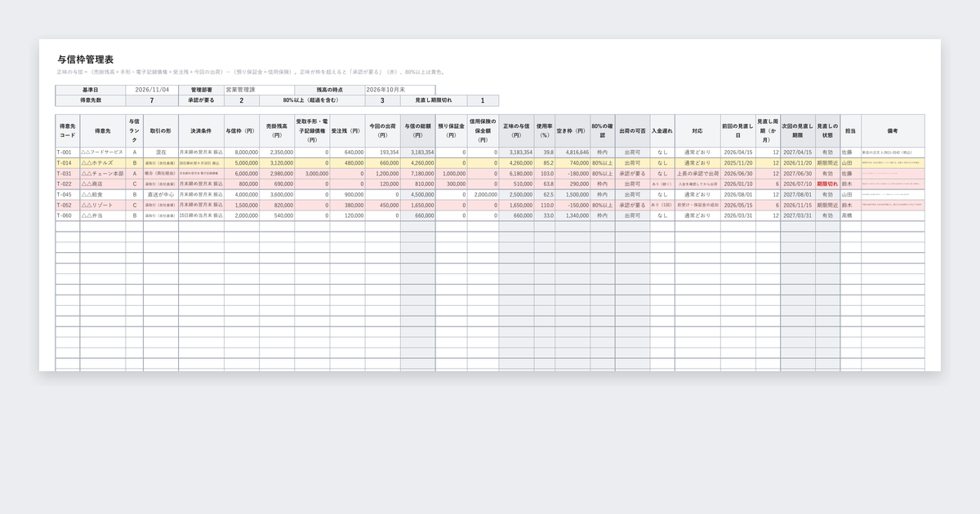Click the △△チェーン本部 customer name
This screenshot has height=514, width=980.
tap(103, 174)
